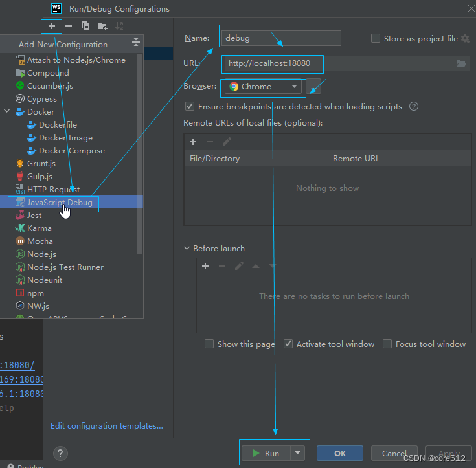Click the gear icon beside Store as project file
The width and height of the screenshot is (476, 468).
click(x=465, y=39)
